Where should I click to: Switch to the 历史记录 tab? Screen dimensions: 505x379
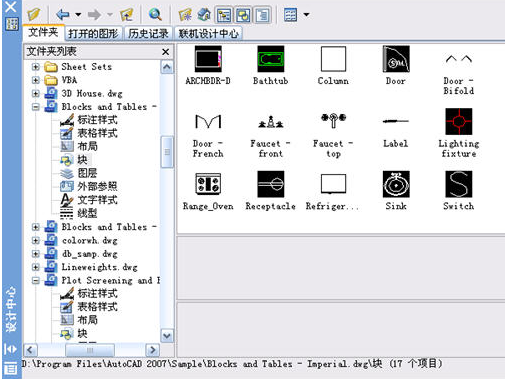tap(148, 33)
